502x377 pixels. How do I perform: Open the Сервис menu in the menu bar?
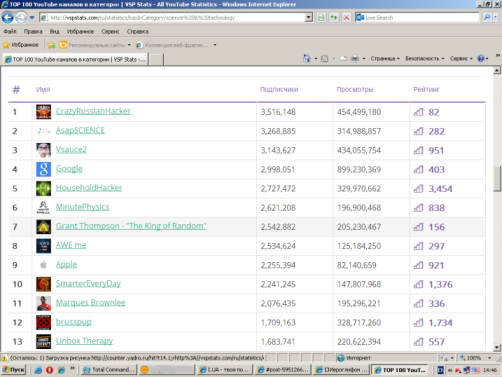[110, 31]
